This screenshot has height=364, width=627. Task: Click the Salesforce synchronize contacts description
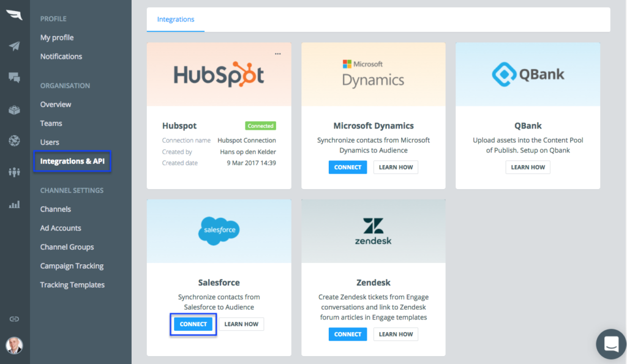coord(219,302)
